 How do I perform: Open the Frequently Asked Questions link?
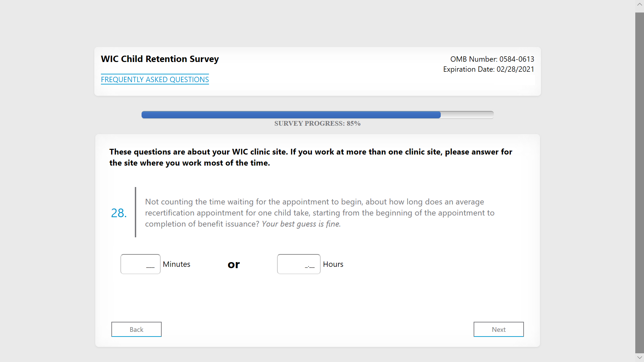click(155, 79)
